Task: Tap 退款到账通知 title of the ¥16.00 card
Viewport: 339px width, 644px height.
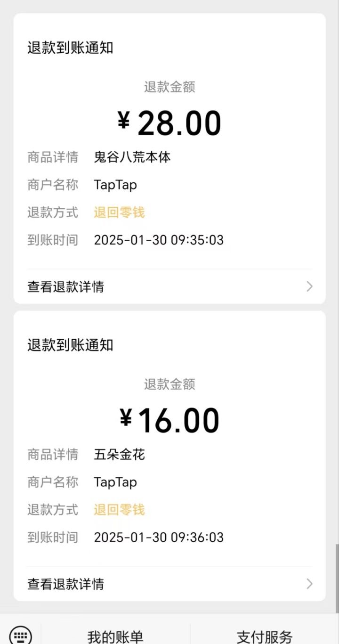Action: [x=70, y=345]
